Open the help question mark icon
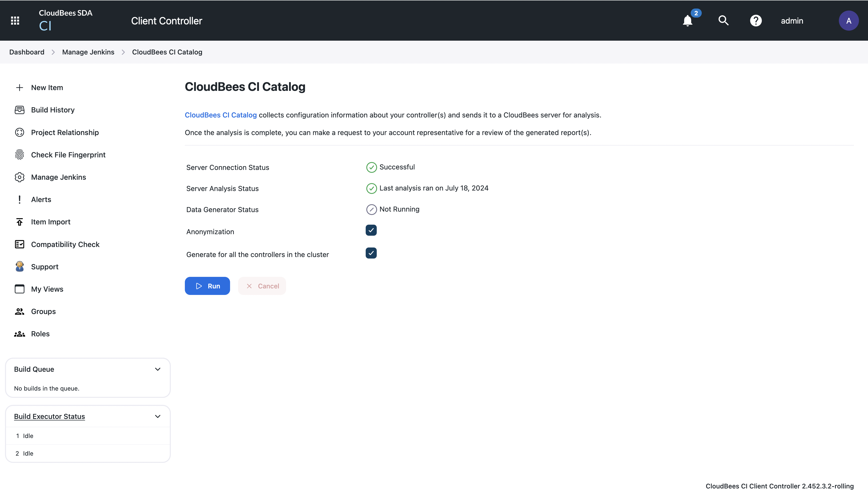The width and height of the screenshot is (868, 499). tap(755, 21)
